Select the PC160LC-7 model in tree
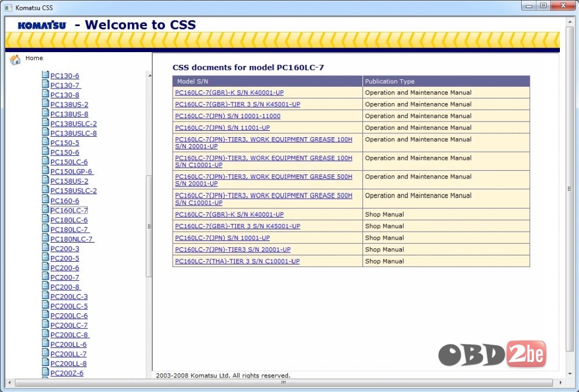The image size is (579, 392). coord(69,210)
